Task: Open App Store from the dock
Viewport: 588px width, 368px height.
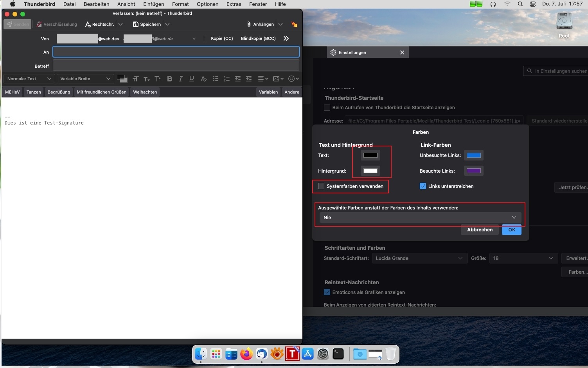Action: (308, 354)
